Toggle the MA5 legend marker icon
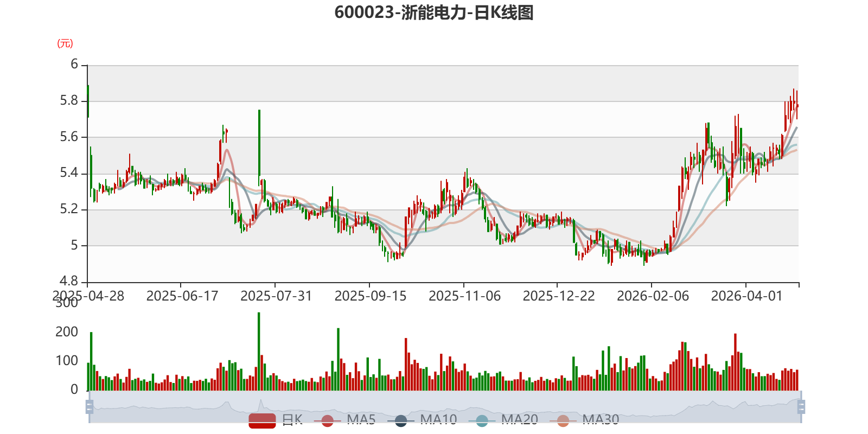This screenshot has width=868, height=434. 327,420
